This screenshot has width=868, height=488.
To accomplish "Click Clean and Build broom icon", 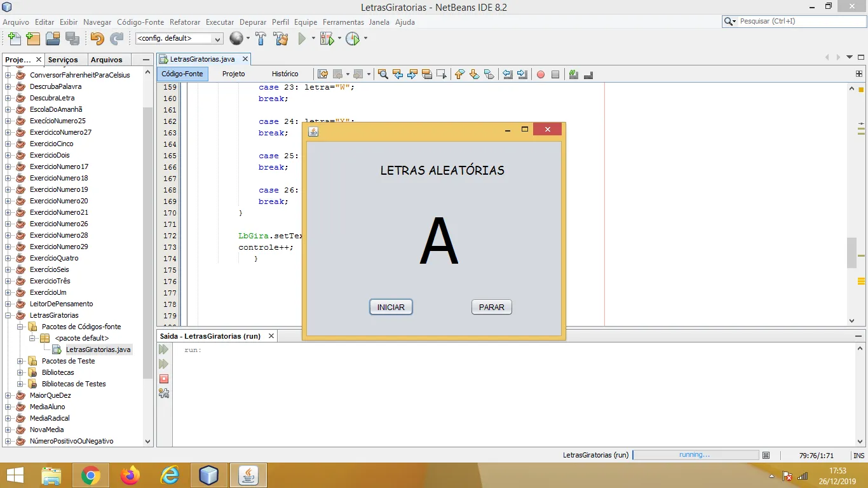I will pos(281,39).
